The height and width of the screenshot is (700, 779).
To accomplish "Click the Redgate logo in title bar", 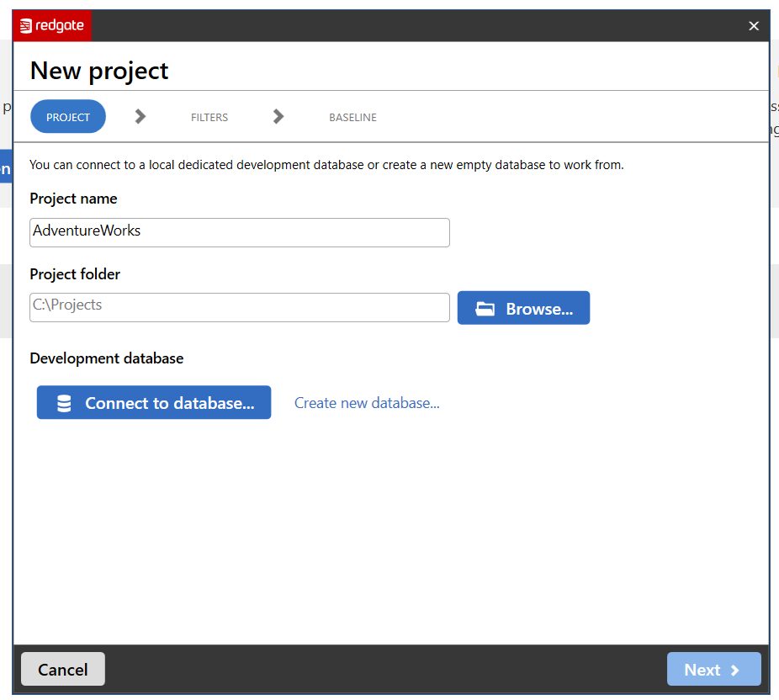I will pos(52,26).
